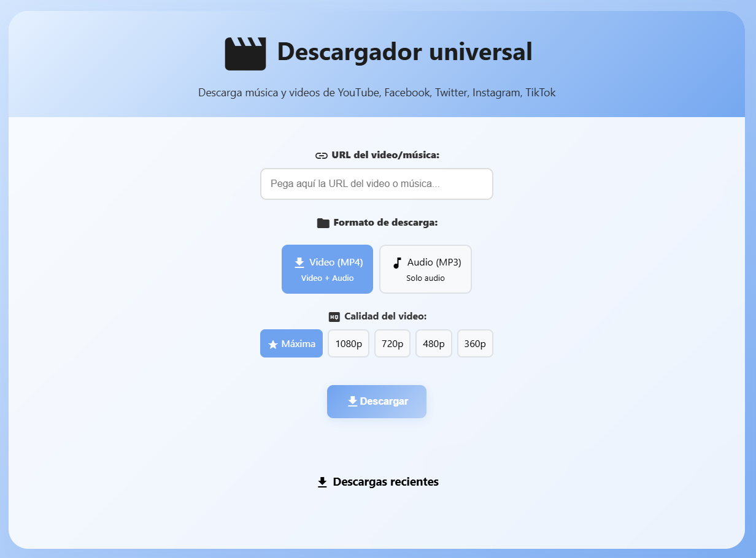756x558 pixels.
Task: Choose Máxima as the video quality
Action: 291,343
